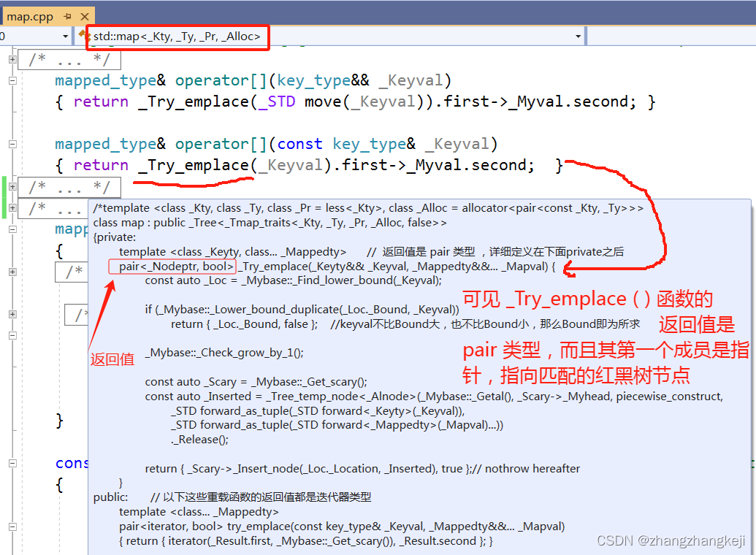Switch to the map.cpp editor tab

(x=30, y=17)
